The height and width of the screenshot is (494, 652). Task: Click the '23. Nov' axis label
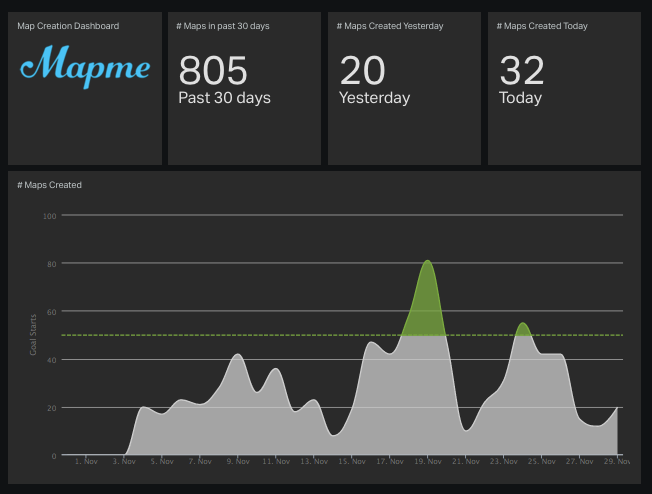click(504, 461)
